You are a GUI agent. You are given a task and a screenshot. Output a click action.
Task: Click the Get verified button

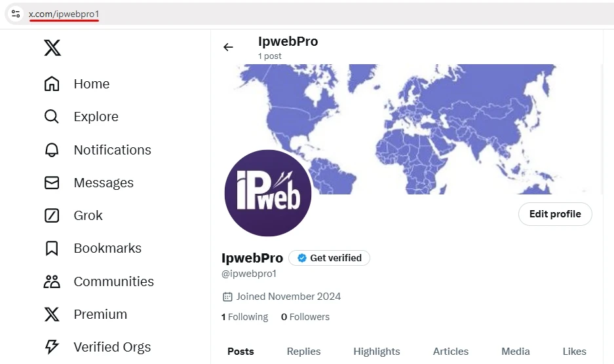click(329, 258)
